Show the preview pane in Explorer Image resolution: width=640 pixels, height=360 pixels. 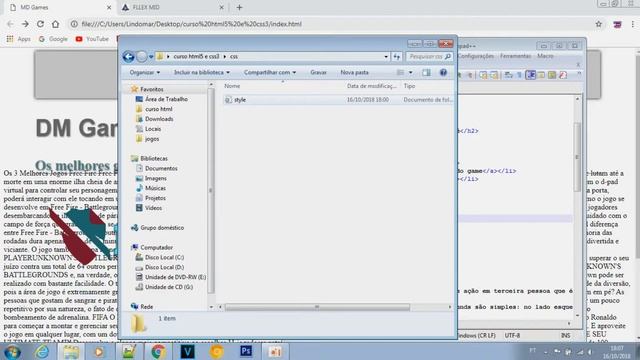click(x=426, y=73)
